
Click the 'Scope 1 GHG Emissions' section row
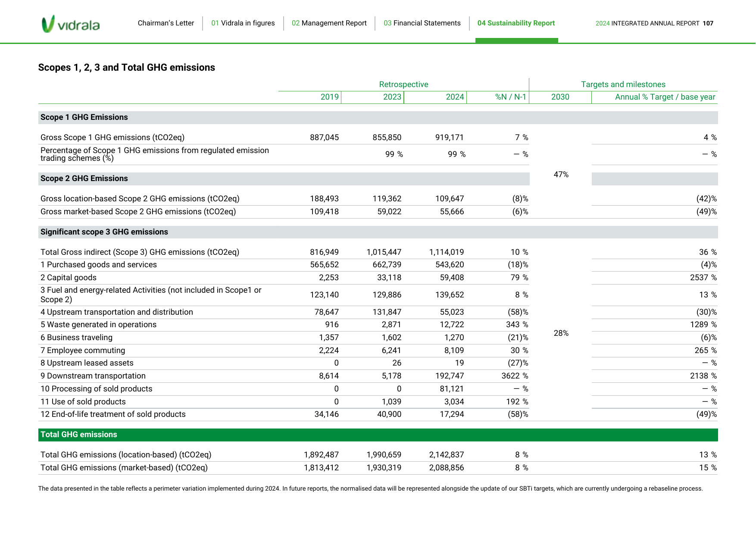click(378, 117)
